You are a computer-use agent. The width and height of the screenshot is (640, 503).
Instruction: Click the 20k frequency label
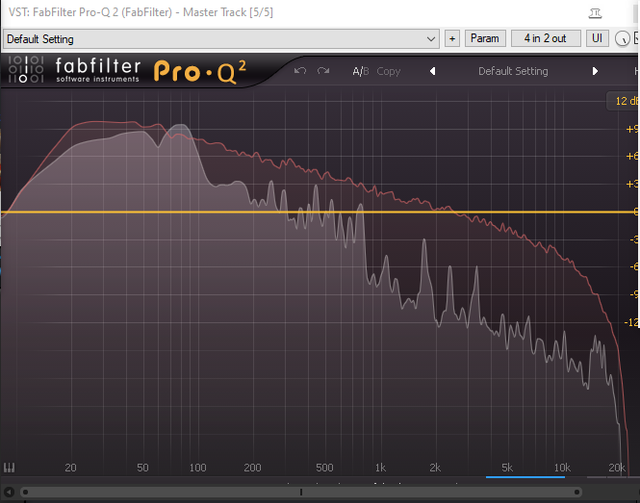[617, 467]
